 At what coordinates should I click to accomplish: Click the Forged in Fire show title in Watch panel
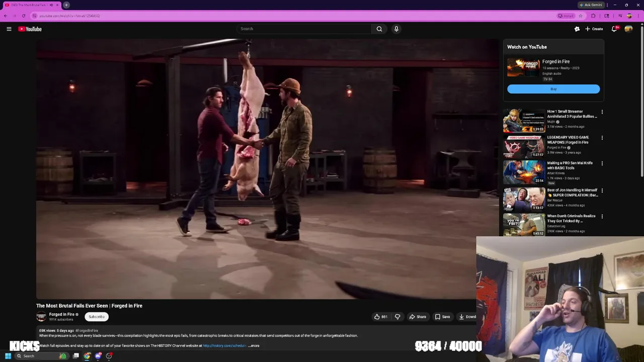coord(556,61)
